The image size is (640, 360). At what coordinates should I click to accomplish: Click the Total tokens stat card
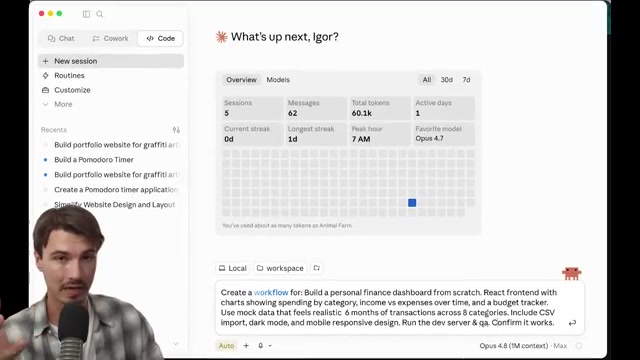pyautogui.click(x=380, y=108)
